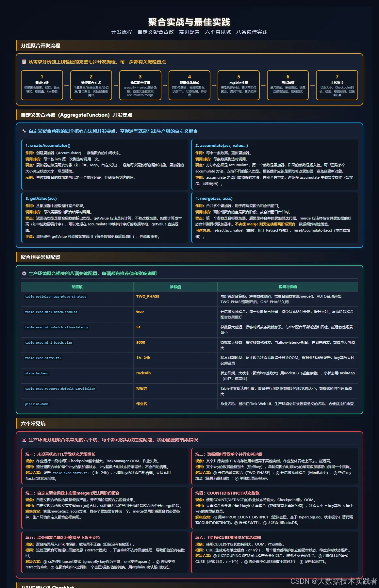
Task: Click the recommended value 5000
Action: coord(140,342)
